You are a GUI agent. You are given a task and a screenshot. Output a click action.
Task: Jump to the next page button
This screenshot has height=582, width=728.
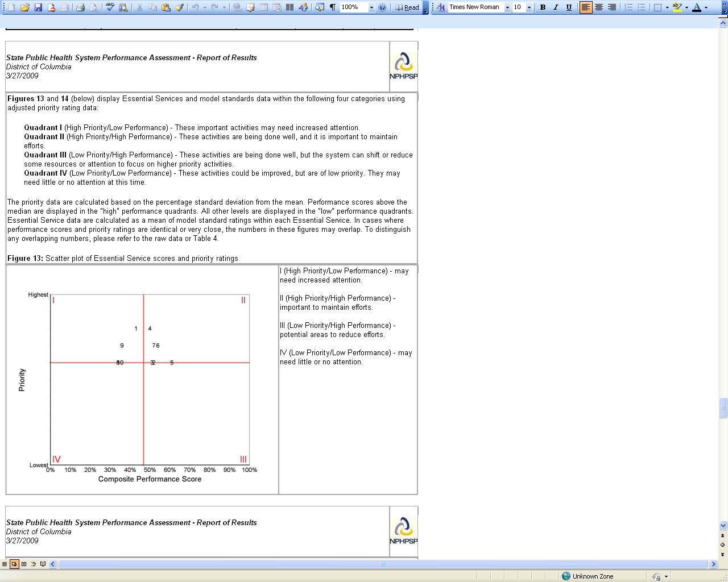click(723, 555)
